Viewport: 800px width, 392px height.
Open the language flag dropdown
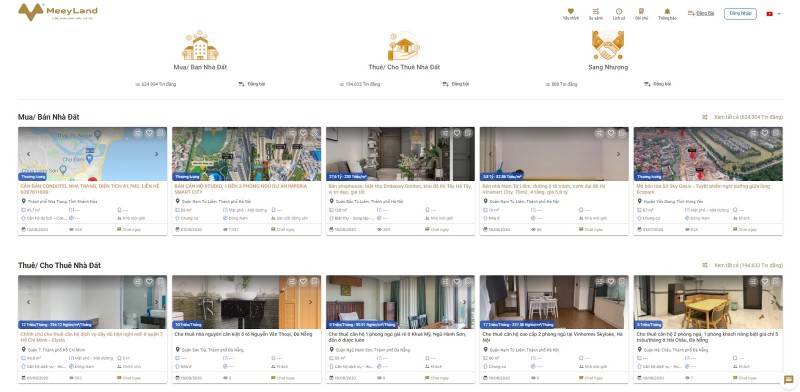tap(773, 14)
